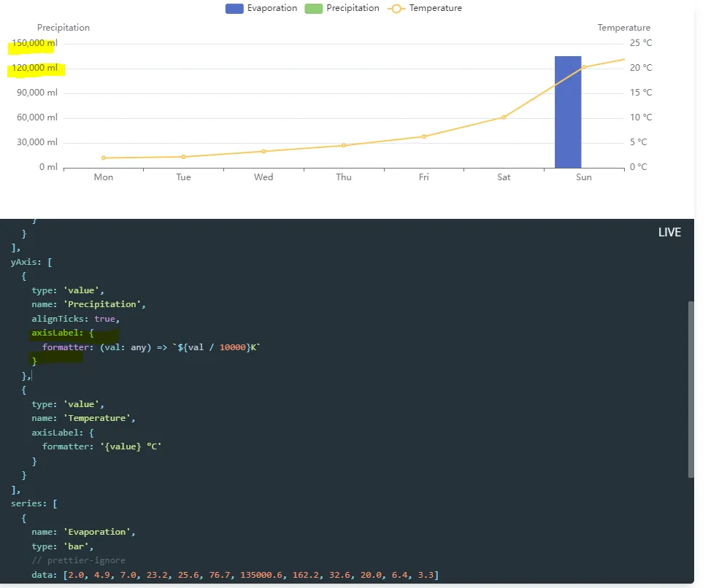Viewport: 727px width, 588px height.
Task: Click the 'Mon' x-axis label
Action: point(104,177)
